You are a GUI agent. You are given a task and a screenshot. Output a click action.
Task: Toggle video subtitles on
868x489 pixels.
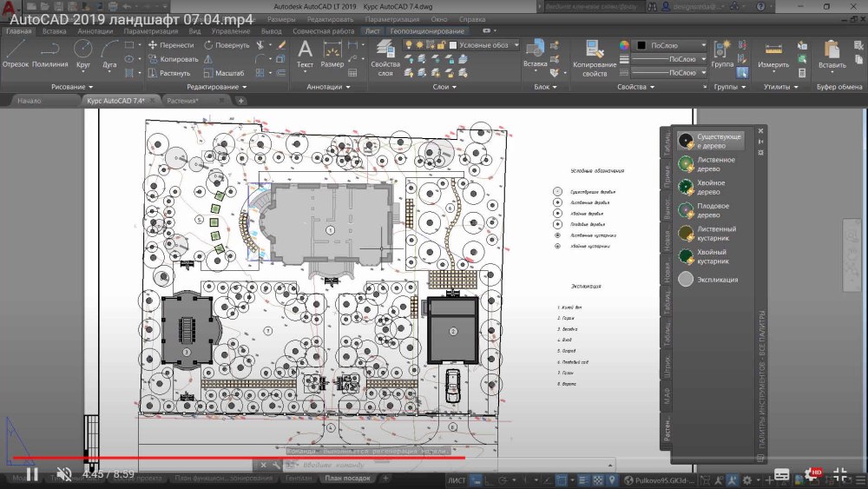(x=781, y=474)
